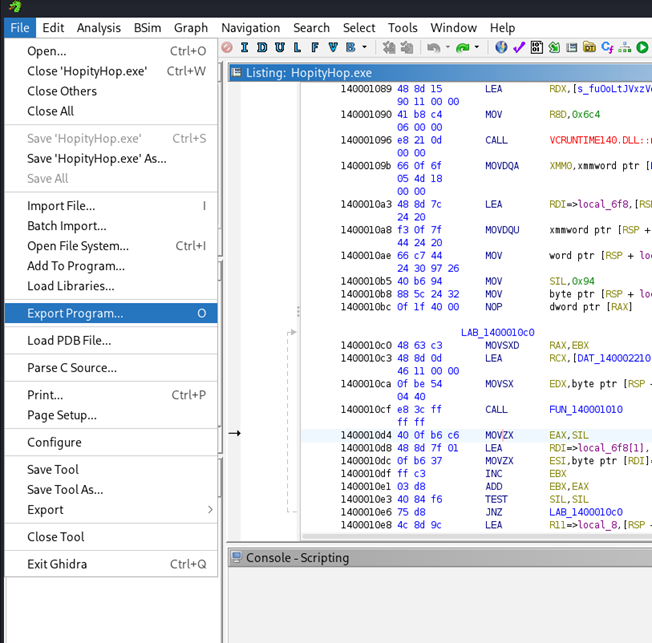Viewport: 652px width, 643px height.
Task: Select Open File System... entry
Action: pyautogui.click(x=111, y=246)
